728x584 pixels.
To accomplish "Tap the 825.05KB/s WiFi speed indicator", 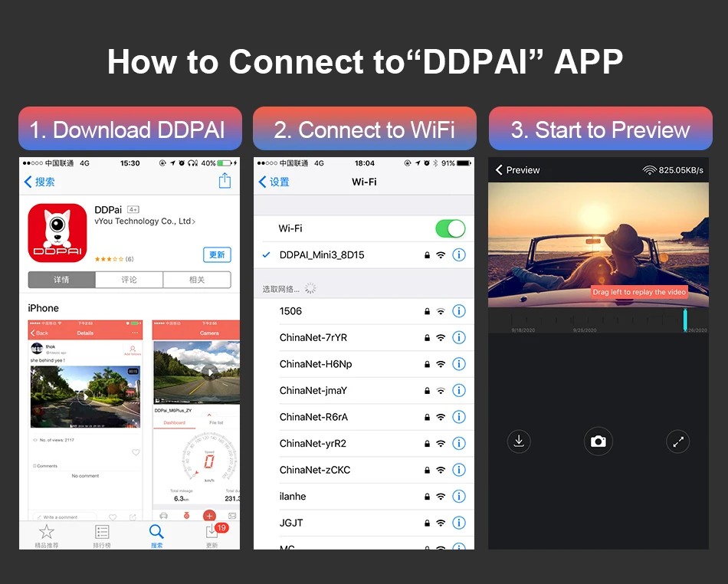I will coord(673,170).
